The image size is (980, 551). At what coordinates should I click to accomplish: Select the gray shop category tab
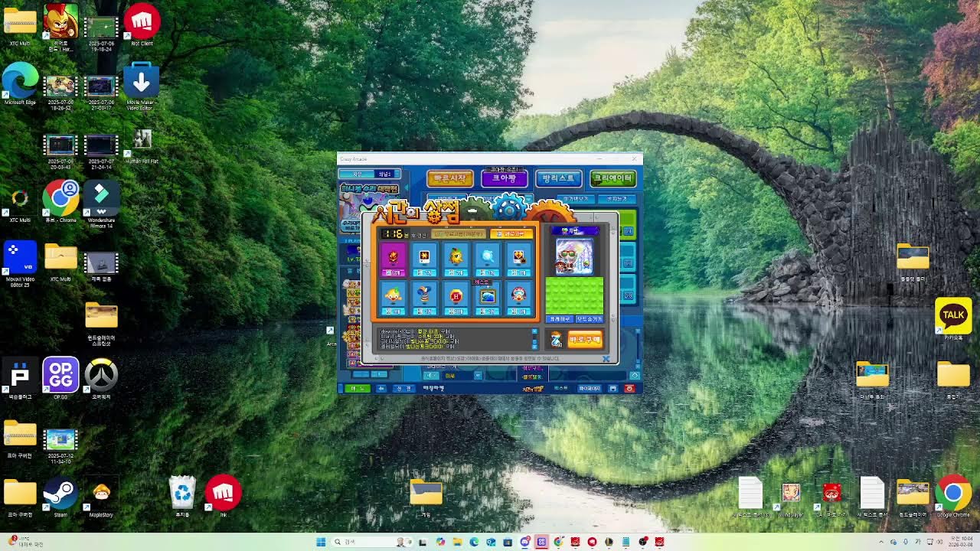pyautogui.click(x=459, y=234)
